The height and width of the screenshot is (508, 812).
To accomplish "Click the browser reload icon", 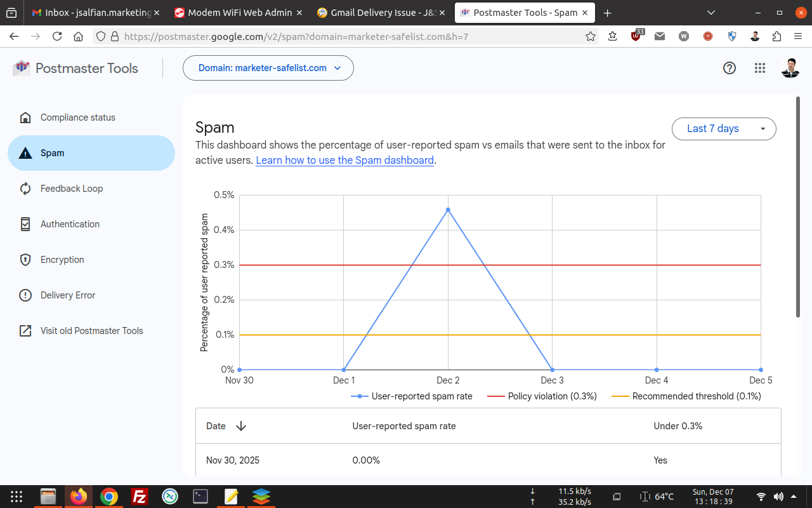I will click(x=57, y=36).
